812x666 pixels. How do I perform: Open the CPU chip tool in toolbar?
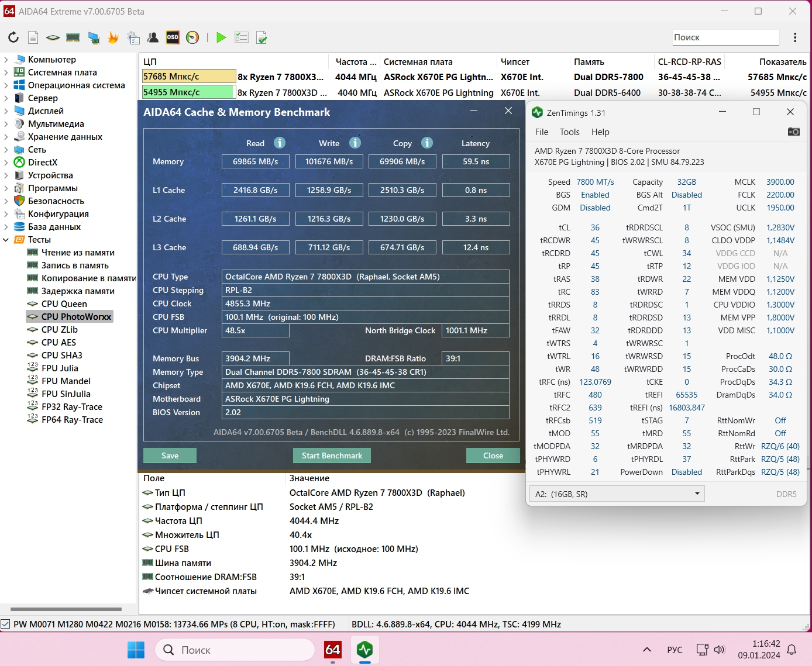point(53,37)
